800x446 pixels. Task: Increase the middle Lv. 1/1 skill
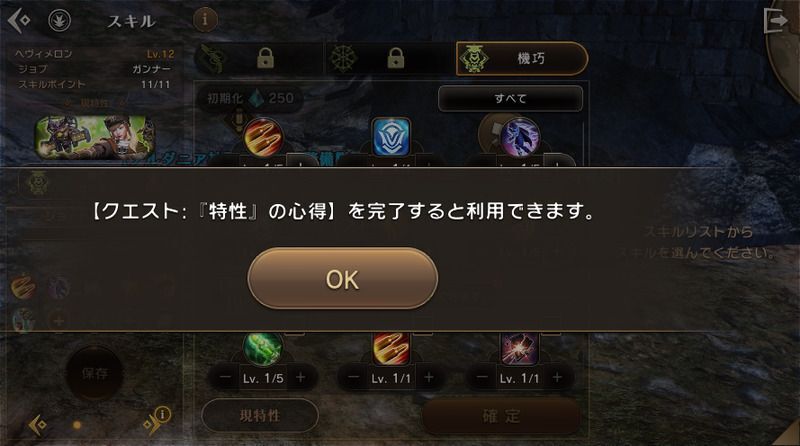tap(429, 378)
